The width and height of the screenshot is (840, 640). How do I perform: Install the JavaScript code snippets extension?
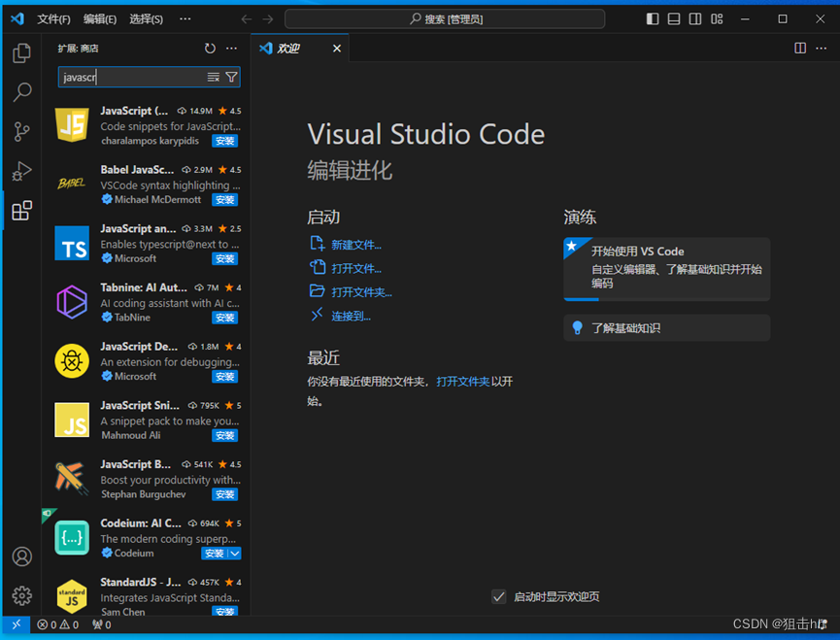coord(224,141)
